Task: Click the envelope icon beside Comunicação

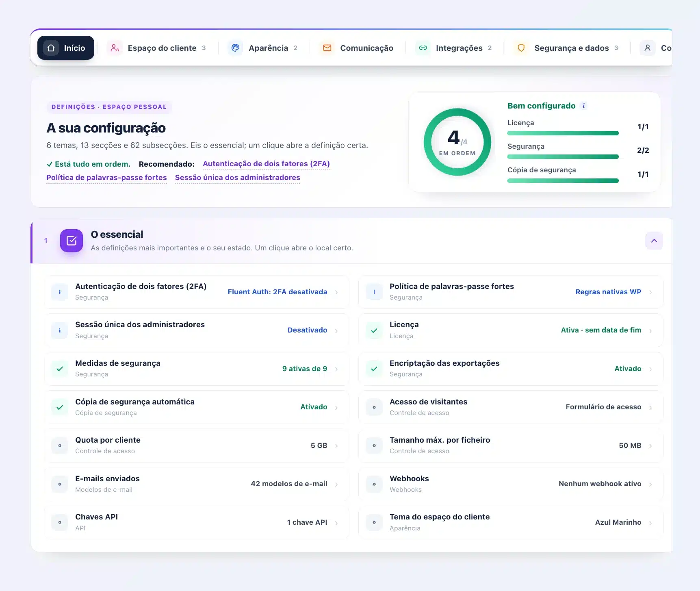Action: [327, 48]
